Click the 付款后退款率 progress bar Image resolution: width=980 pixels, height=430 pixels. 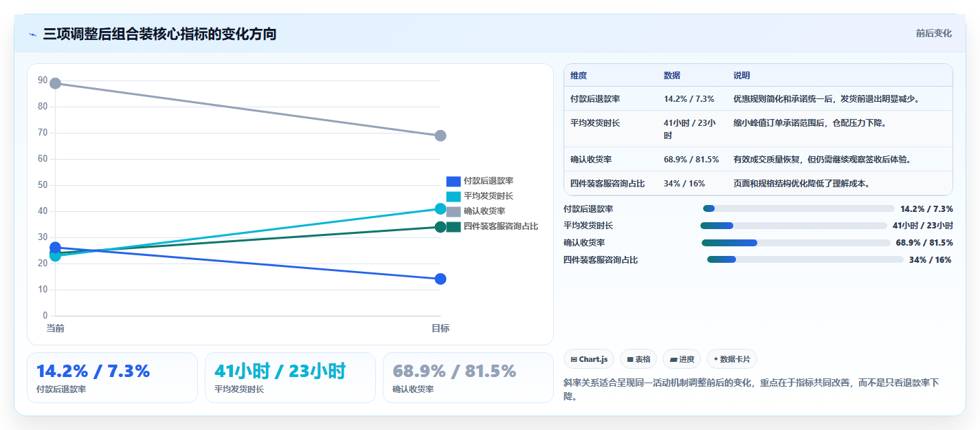[x=799, y=208]
